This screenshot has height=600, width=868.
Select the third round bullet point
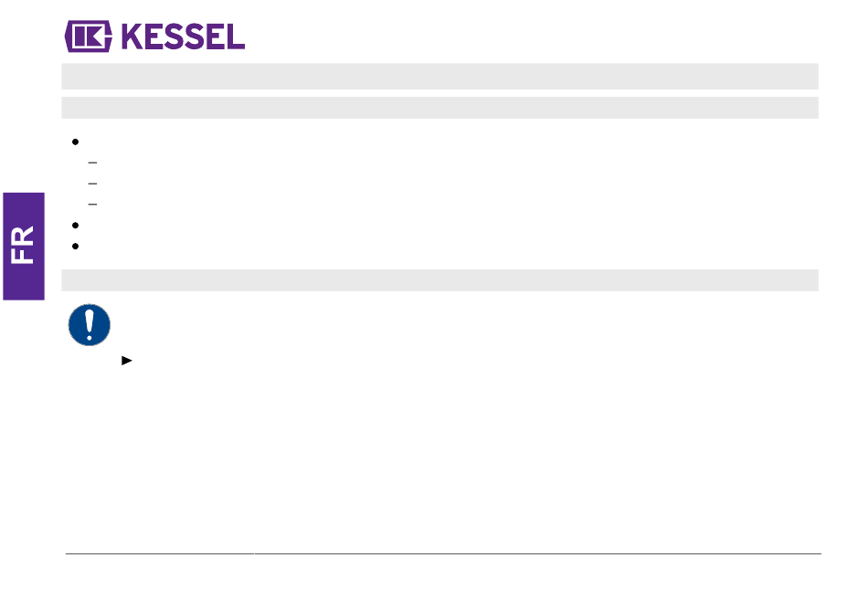75,247
